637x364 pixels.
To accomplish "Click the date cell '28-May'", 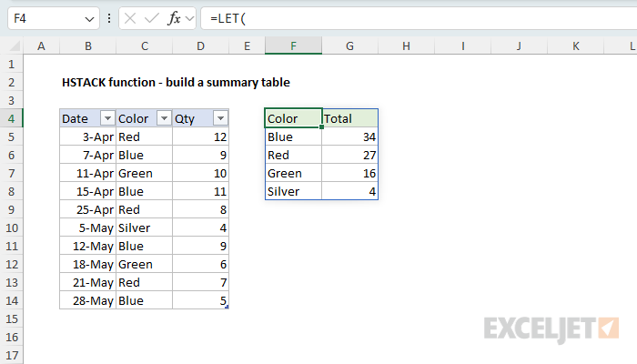I will (x=87, y=300).
